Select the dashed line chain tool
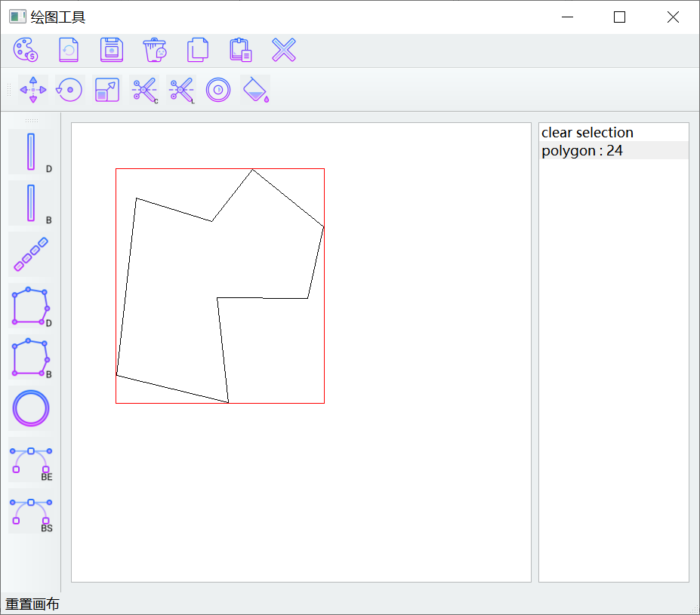Viewport: 700px width, 615px height. pos(31,254)
